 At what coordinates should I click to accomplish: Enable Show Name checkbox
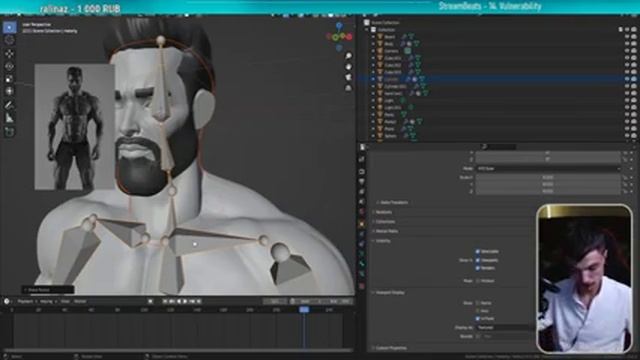point(478,303)
